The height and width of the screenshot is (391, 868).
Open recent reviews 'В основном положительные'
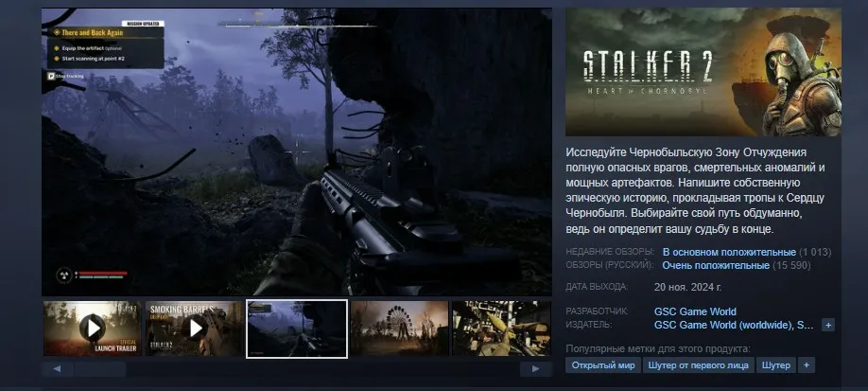coord(729,252)
